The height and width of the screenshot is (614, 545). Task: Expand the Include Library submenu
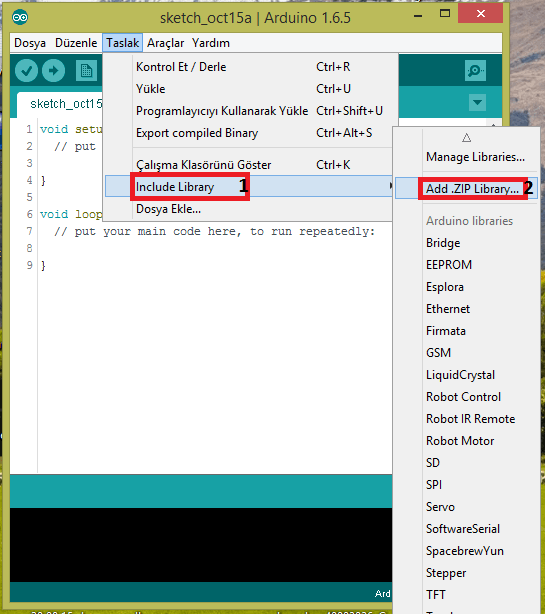pos(249,186)
